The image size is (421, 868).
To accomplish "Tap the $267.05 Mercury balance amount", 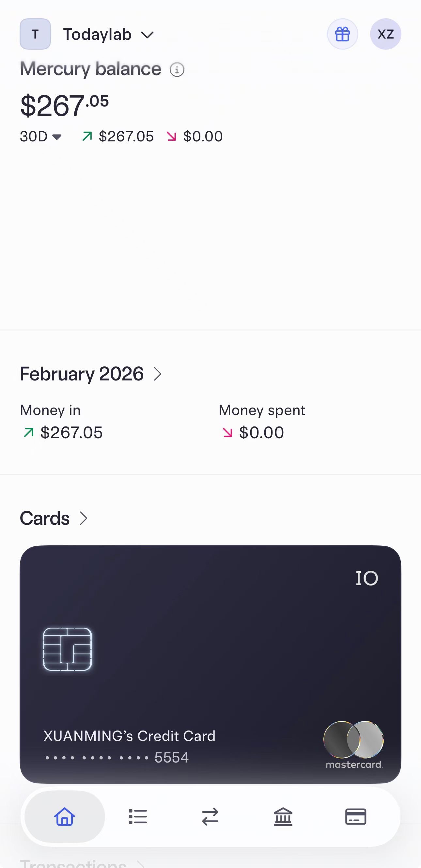I will pos(64,106).
